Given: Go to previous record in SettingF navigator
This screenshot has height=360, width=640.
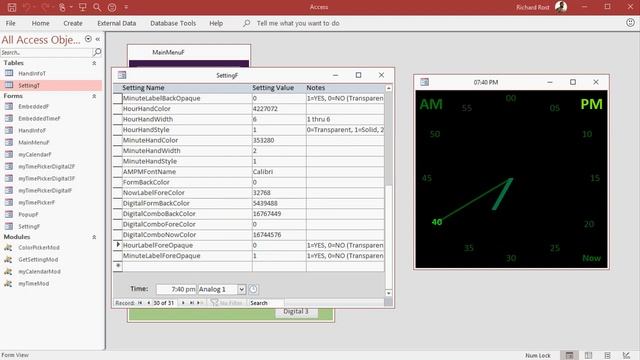Looking at the screenshot, I should [148, 303].
